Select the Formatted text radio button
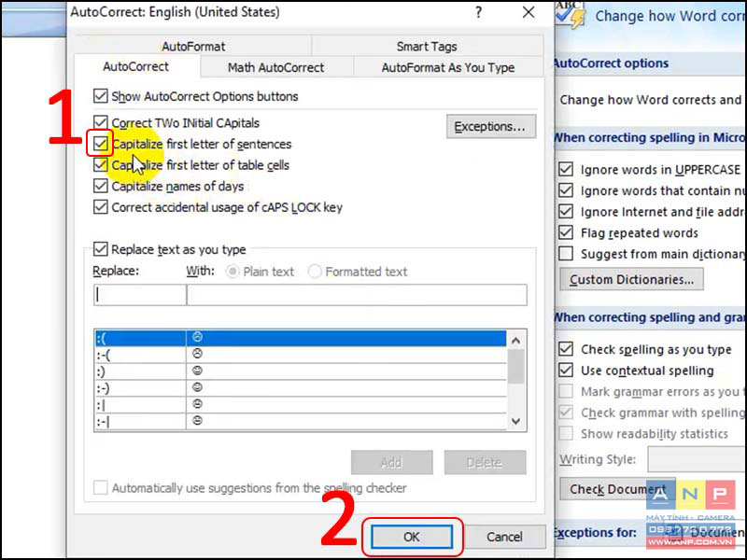Image resolution: width=747 pixels, height=560 pixels. pos(315,272)
